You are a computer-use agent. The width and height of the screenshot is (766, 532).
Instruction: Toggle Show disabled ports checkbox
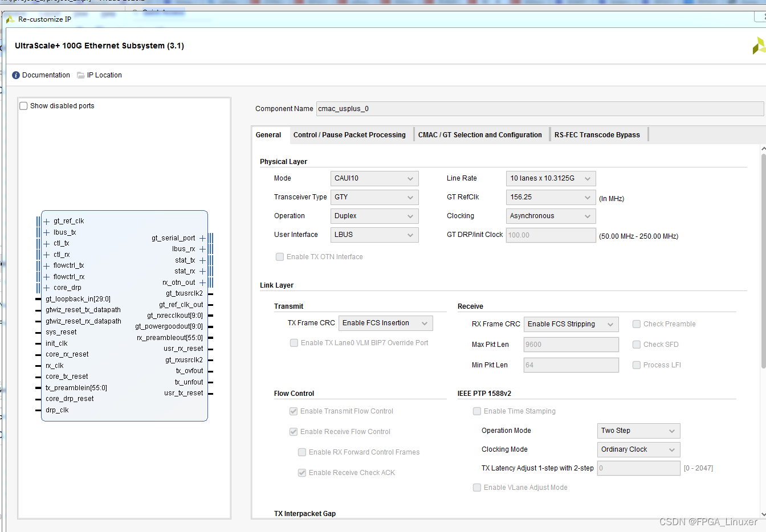[x=24, y=106]
